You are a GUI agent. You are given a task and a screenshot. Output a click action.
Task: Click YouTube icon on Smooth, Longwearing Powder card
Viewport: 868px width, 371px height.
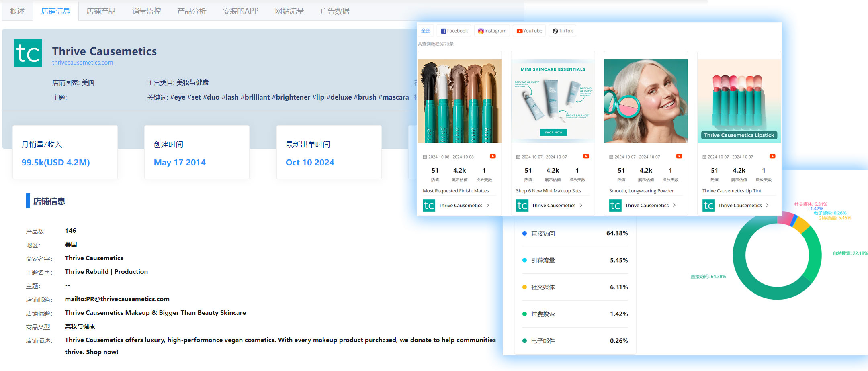(x=679, y=156)
